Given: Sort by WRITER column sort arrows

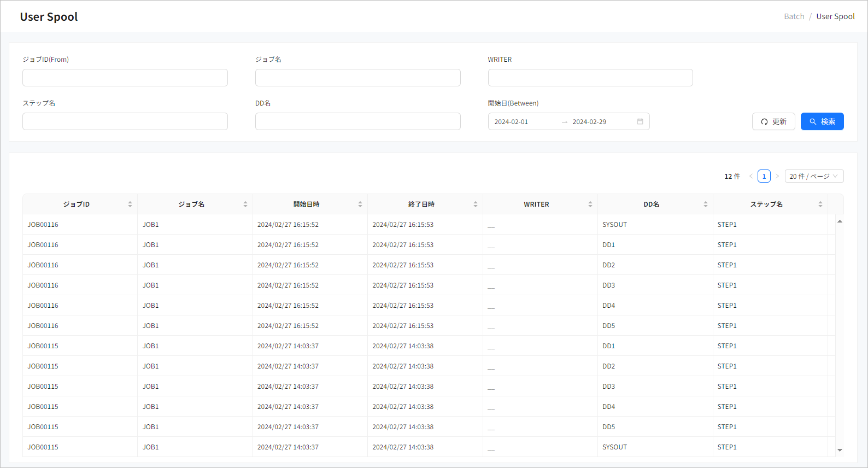Looking at the screenshot, I should tap(590, 204).
